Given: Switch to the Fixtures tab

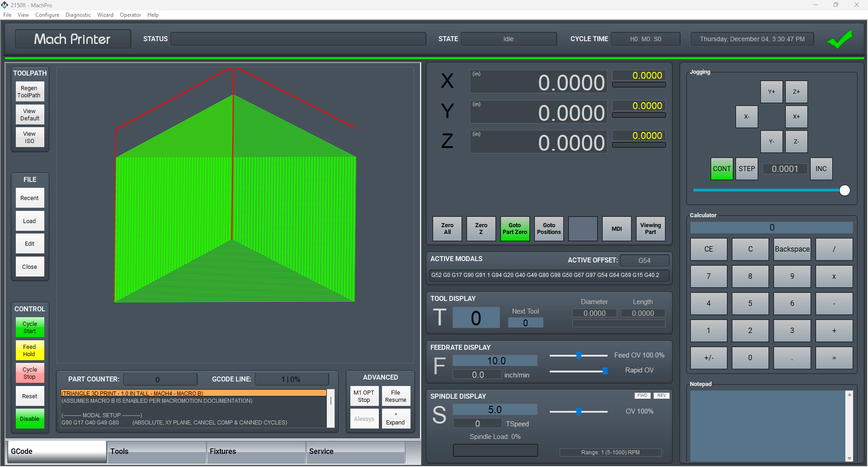Looking at the screenshot, I should [256, 452].
